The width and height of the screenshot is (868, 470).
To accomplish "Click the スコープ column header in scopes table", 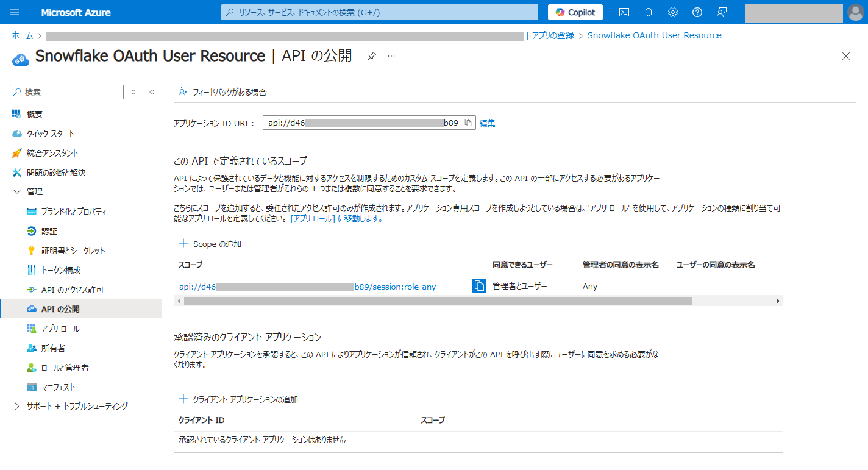I will click(190, 265).
